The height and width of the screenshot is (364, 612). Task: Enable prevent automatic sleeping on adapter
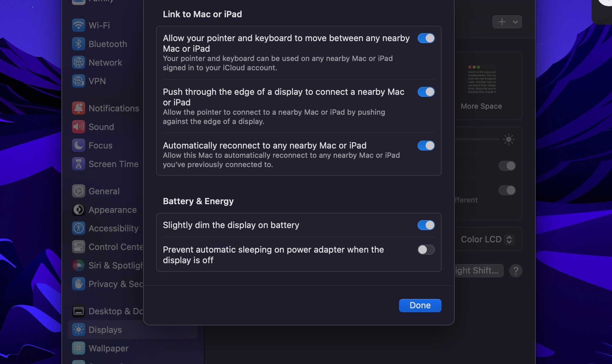(x=426, y=250)
